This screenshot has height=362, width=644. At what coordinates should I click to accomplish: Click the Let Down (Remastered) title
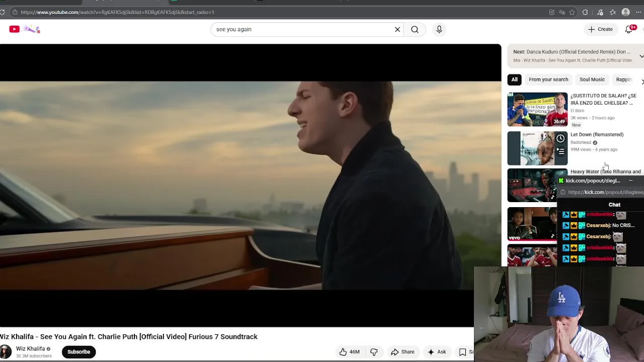[597, 134]
